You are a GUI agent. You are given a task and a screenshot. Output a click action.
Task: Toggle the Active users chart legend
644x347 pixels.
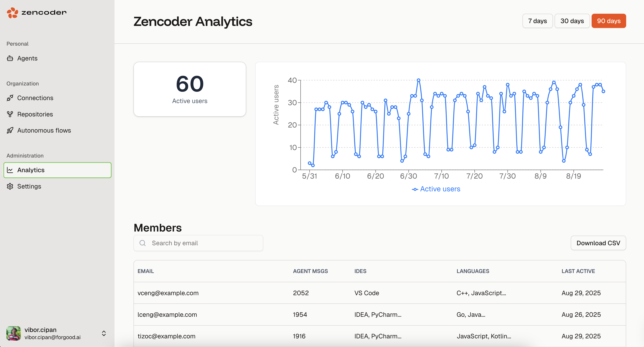[x=436, y=189]
